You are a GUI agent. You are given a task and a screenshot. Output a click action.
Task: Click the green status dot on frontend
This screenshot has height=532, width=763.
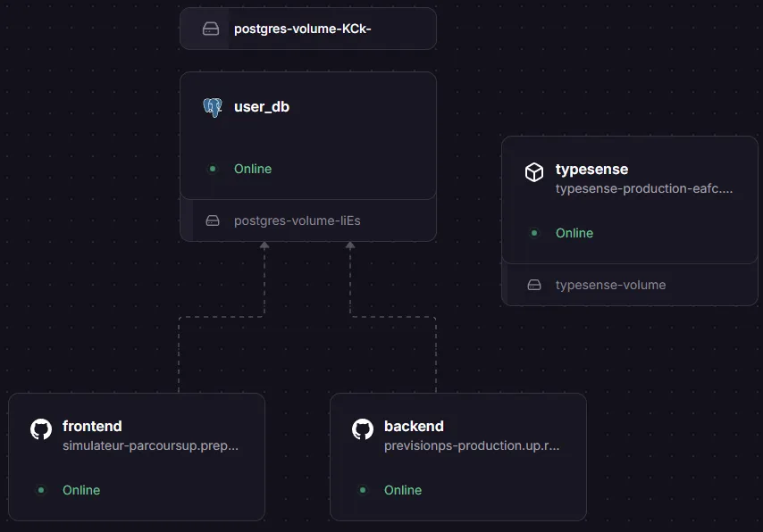(41, 490)
